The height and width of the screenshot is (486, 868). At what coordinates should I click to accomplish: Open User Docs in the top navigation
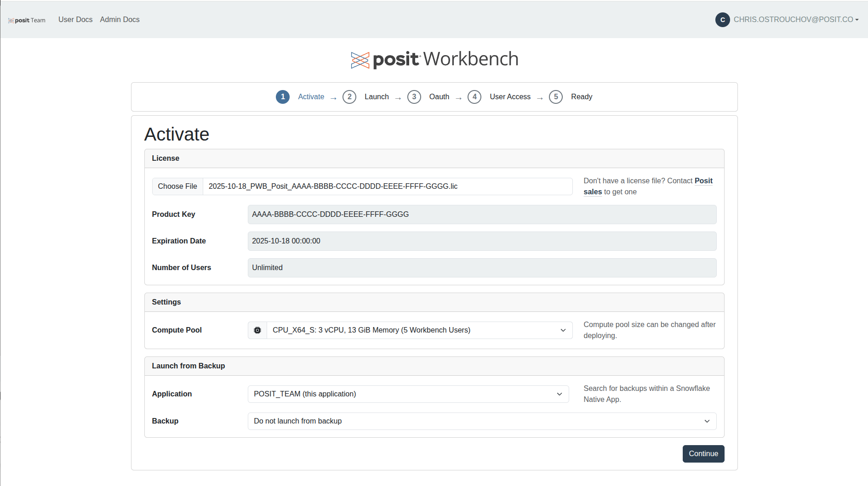point(75,20)
